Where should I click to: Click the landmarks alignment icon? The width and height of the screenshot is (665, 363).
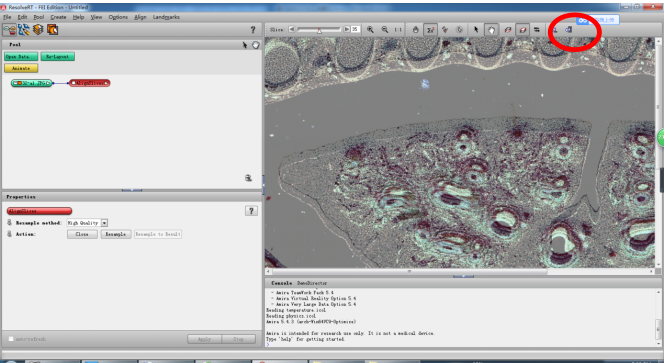click(445, 29)
